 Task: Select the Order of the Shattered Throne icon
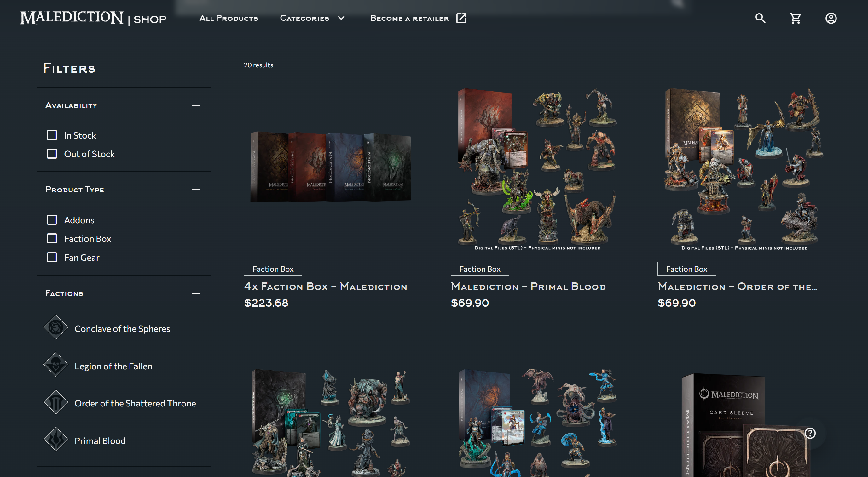(x=56, y=403)
